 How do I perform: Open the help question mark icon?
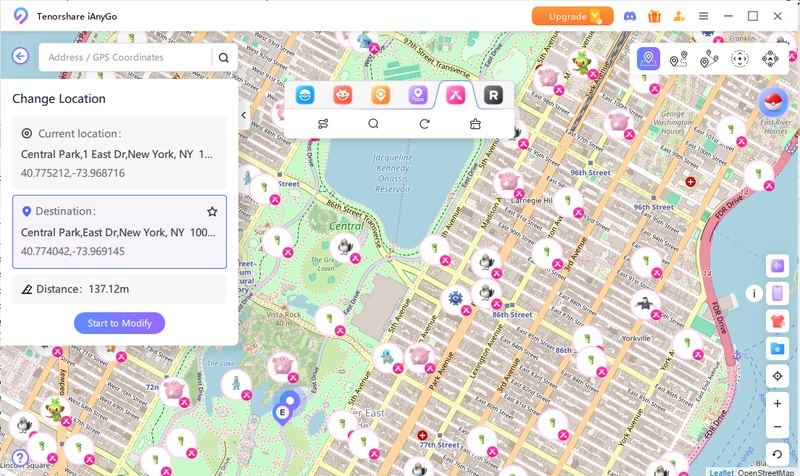pos(19,457)
